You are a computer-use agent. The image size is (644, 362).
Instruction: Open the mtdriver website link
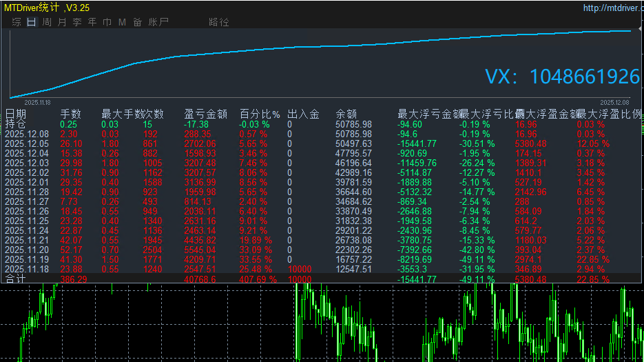[x=613, y=8]
